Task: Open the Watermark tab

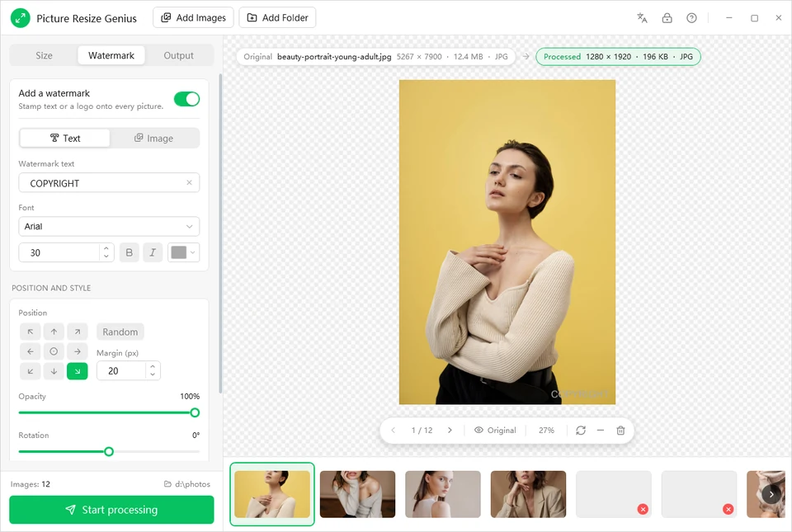Action: coord(111,55)
